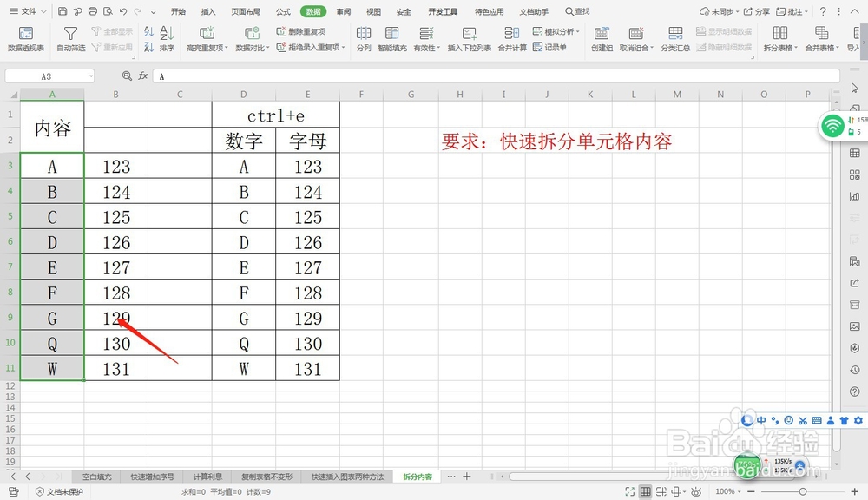Open print preview from quick toolbar
Viewport: 868px width, 500px height.
pyautogui.click(x=108, y=11)
